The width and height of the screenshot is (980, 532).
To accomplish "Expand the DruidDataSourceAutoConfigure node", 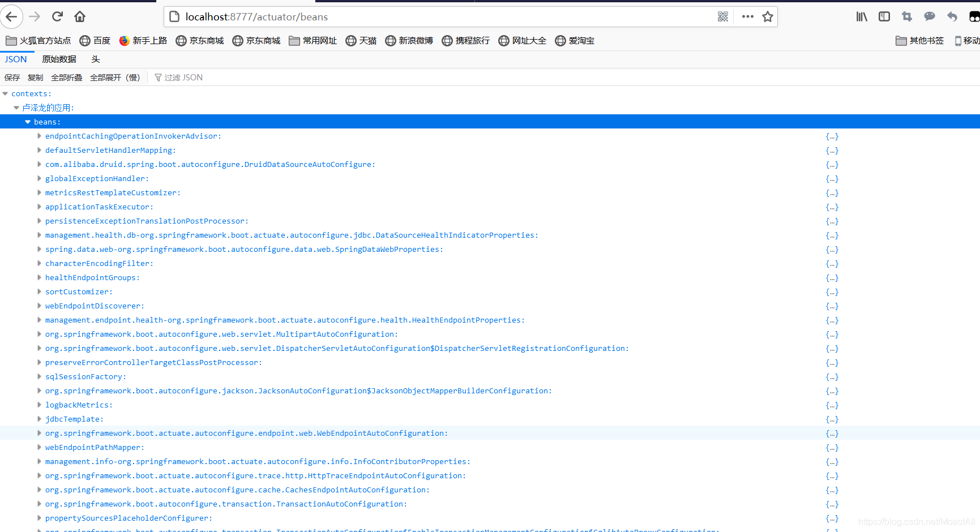I will point(39,164).
